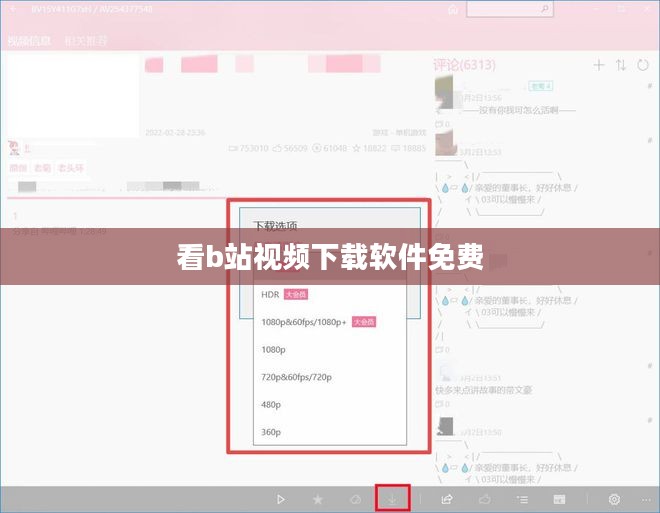Open the more options ellipsis in bottom bar
660x513 pixels.
tap(647, 500)
